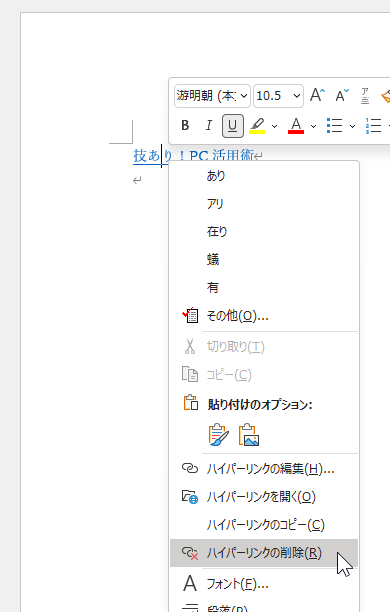Click the remove hyperlink icon
Viewport: 390px width, 612px height.
coord(190,553)
